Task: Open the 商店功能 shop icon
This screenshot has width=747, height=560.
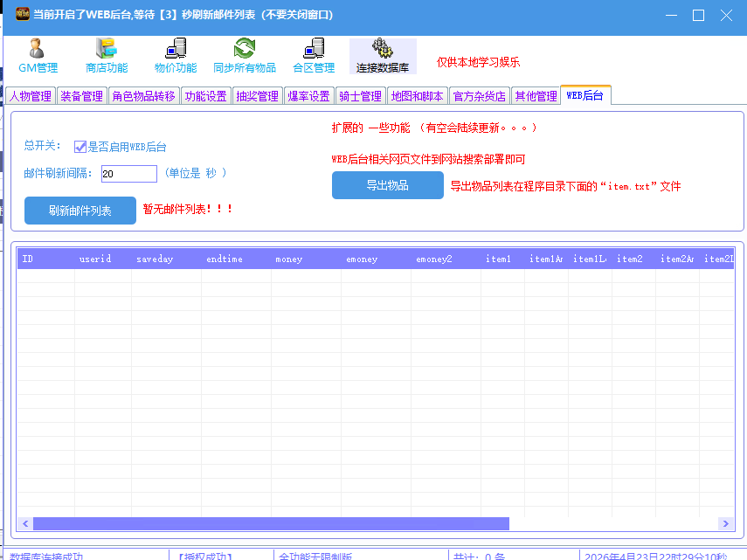Action: (107, 55)
